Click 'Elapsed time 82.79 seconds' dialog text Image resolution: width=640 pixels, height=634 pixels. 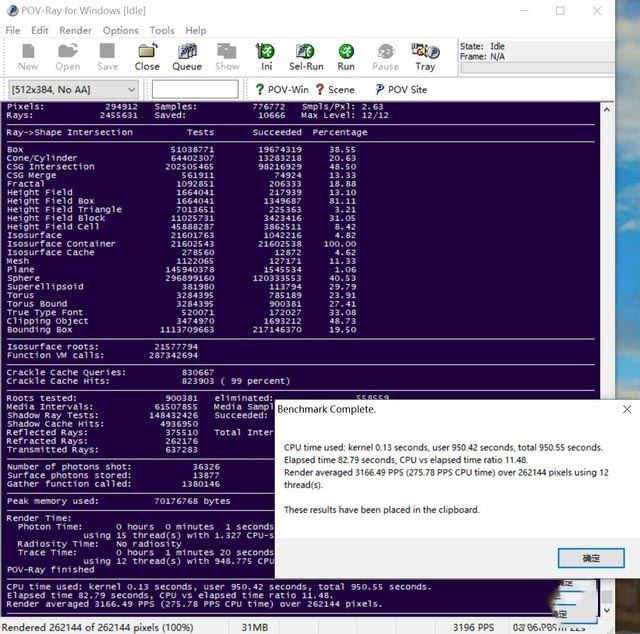[x=339, y=460]
